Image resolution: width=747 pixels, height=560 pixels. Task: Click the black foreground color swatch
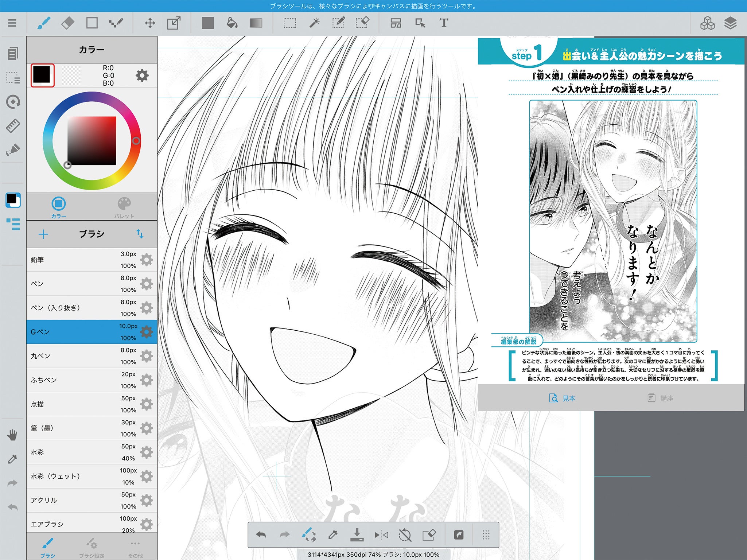[x=42, y=75]
